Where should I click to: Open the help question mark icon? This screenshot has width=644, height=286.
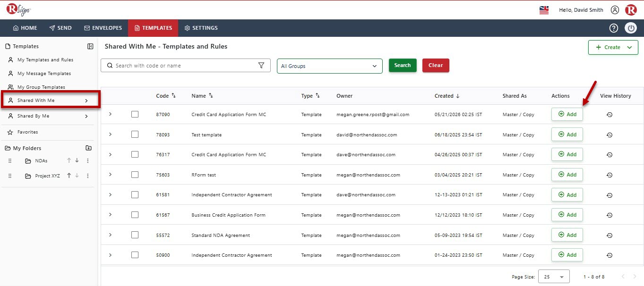click(x=614, y=28)
